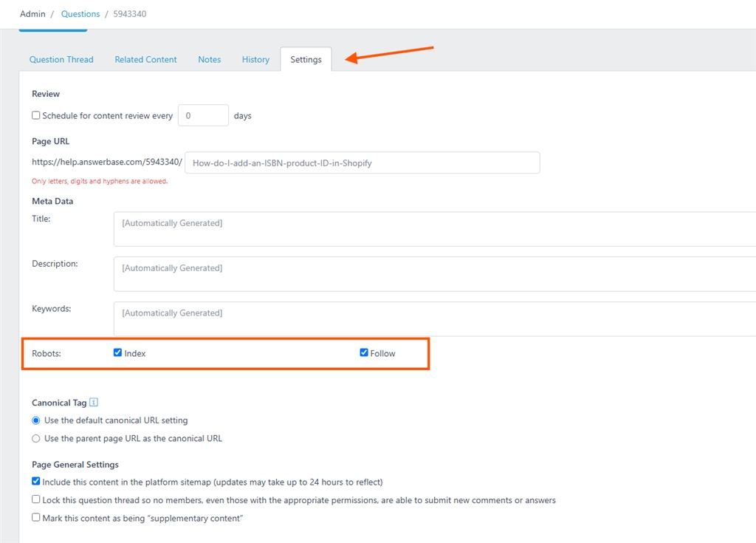Enable Lock this question thread checkbox

click(x=35, y=499)
